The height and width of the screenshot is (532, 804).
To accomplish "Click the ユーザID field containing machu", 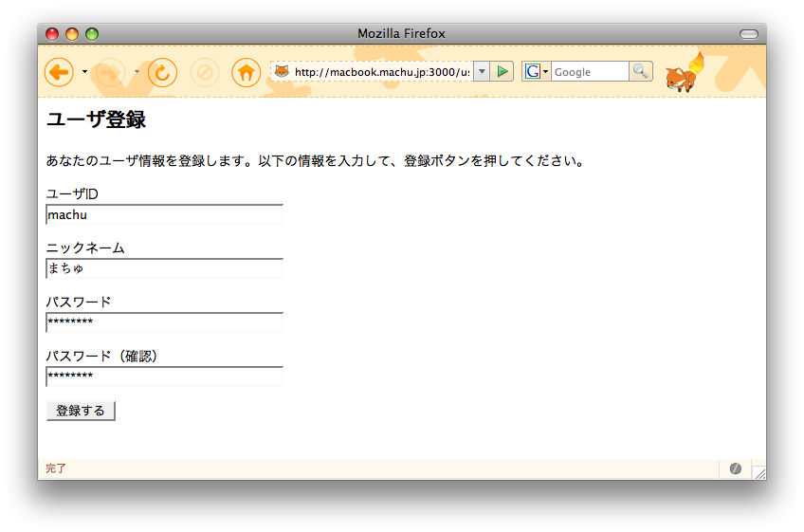I will [x=165, y=214].
